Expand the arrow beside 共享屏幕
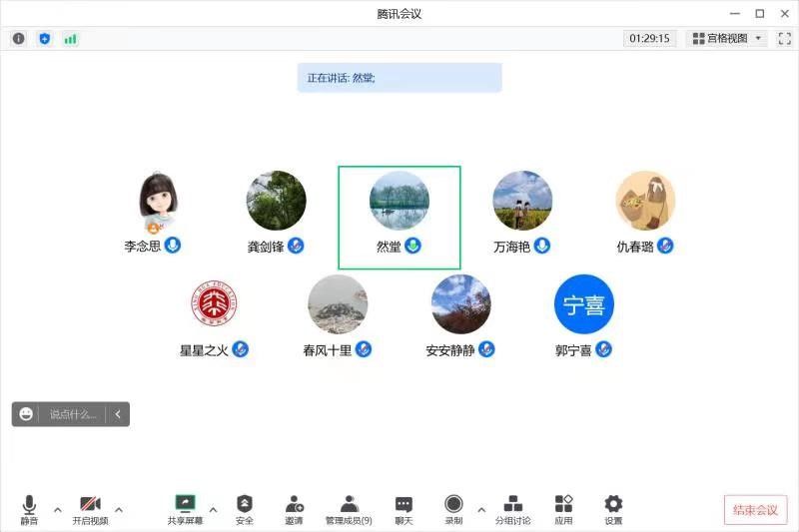 pyautogui.click(x=213, y=509)
